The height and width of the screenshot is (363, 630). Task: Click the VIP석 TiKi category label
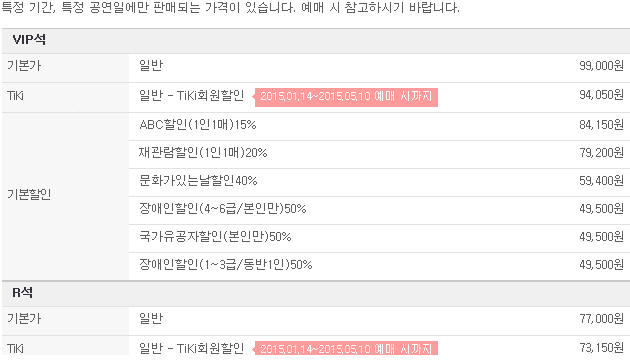click(x=15, y=96)
